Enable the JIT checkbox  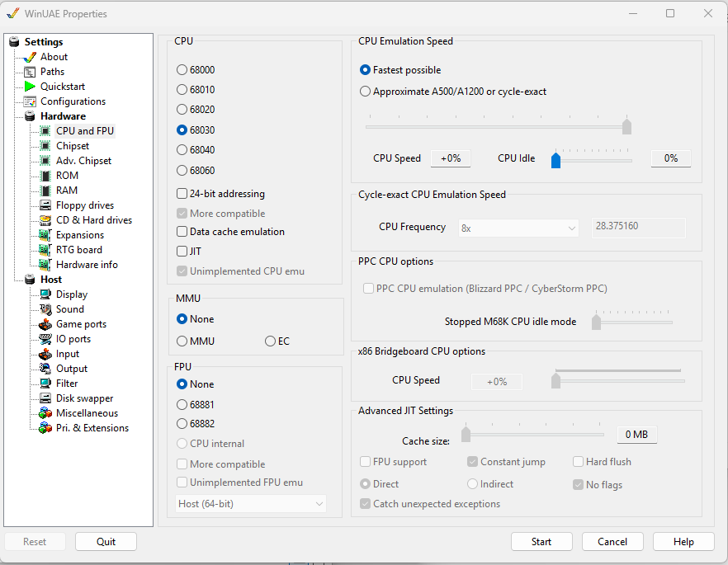[182, 252]
